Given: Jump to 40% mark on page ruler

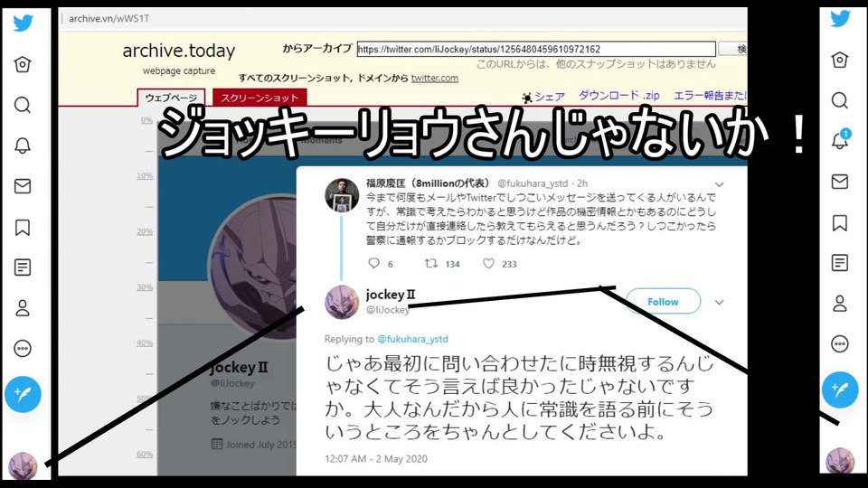Looking at the screenshot, I should pos(145,343).
